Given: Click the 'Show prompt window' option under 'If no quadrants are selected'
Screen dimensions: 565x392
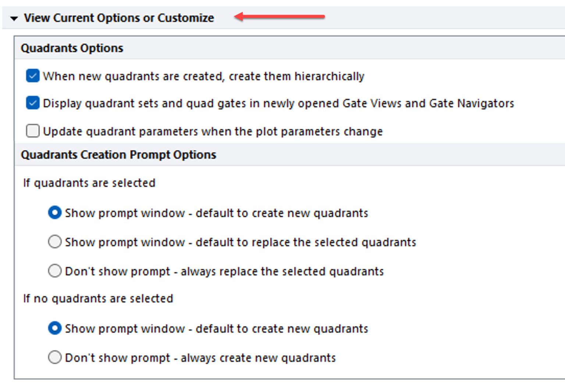Looking at the screenshot, I should (54, 328).
